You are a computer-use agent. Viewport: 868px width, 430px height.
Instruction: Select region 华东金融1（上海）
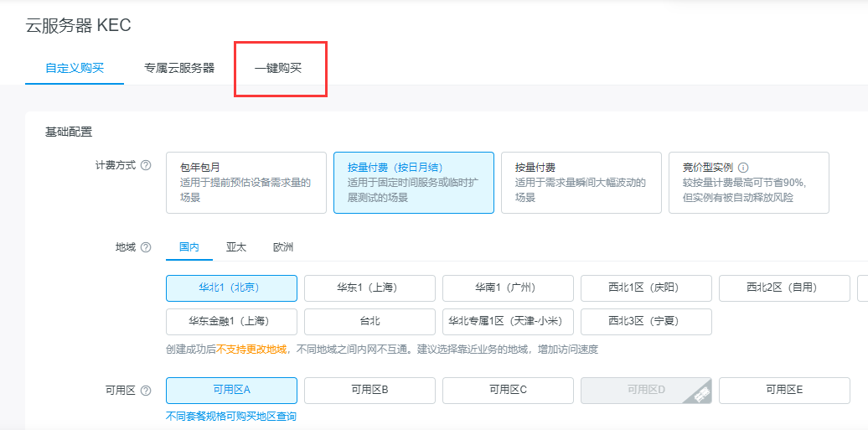coord(231,322)
